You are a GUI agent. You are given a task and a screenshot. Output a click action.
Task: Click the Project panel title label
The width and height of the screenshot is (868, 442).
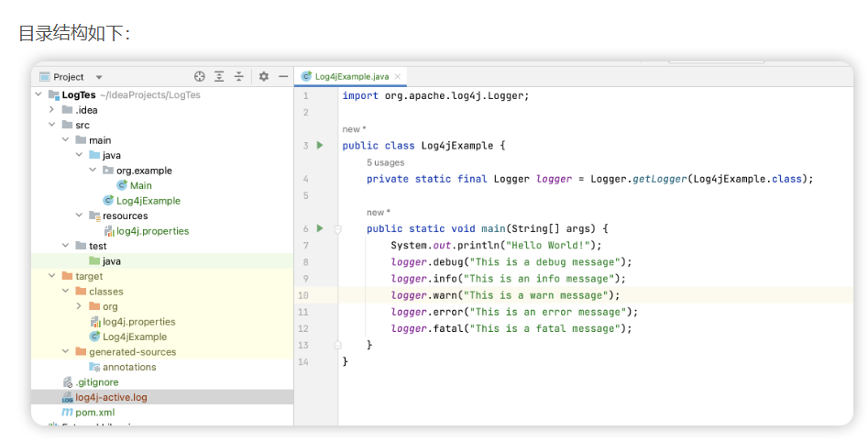coord(69,77)
